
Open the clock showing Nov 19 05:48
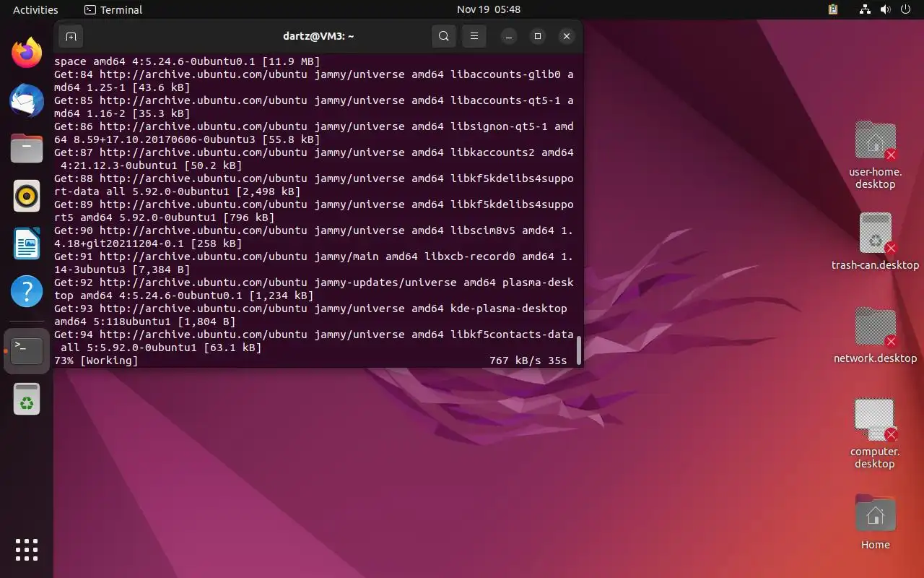click(489, 9)
